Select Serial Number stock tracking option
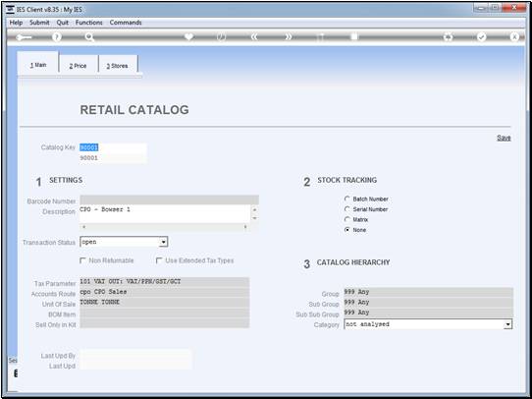Viewport: 532px width, 399px height. [346, 209]
